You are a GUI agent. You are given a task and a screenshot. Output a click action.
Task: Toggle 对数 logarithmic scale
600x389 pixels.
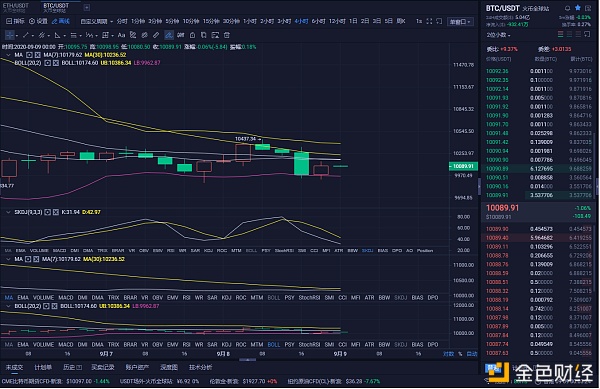click(448, 354)
